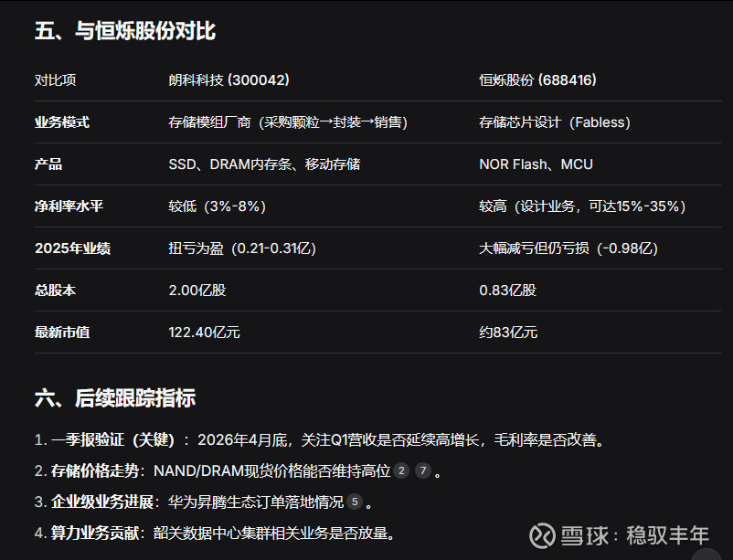Click cell 约83亿元

click(508, 333)
